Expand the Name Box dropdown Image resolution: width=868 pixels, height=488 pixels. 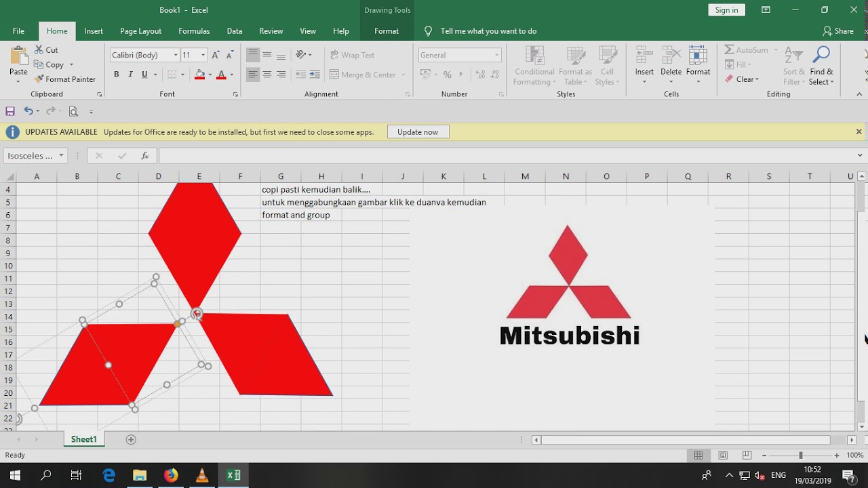coord(61,156)
